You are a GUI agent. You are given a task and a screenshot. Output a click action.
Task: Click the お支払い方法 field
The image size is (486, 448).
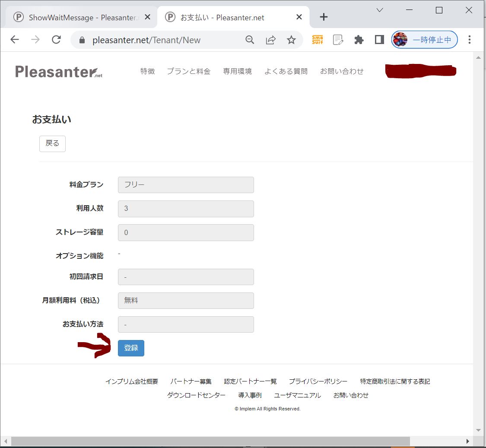186,324
